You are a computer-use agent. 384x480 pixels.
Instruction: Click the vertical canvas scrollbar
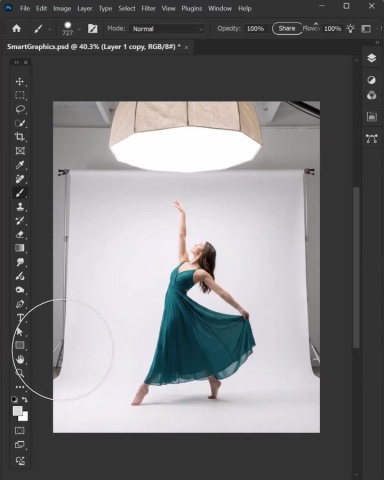coord(356,267)
